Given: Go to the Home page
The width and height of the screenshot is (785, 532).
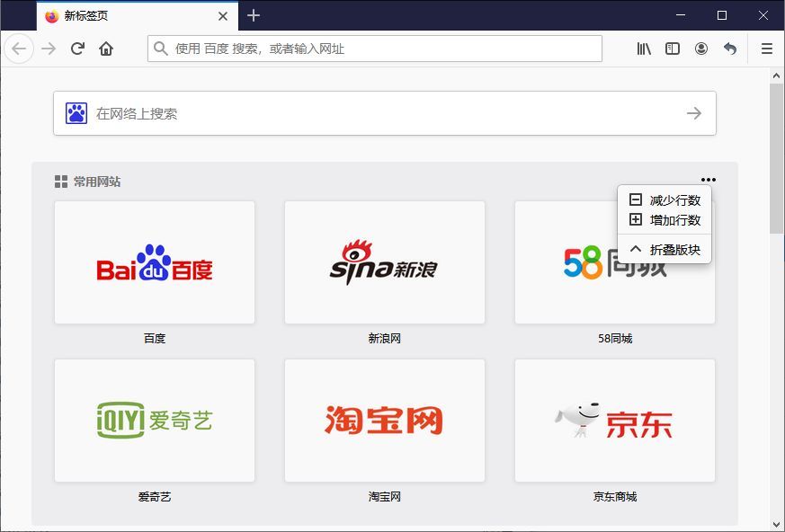Looking at the screenshot, I should tap(106, 49).
